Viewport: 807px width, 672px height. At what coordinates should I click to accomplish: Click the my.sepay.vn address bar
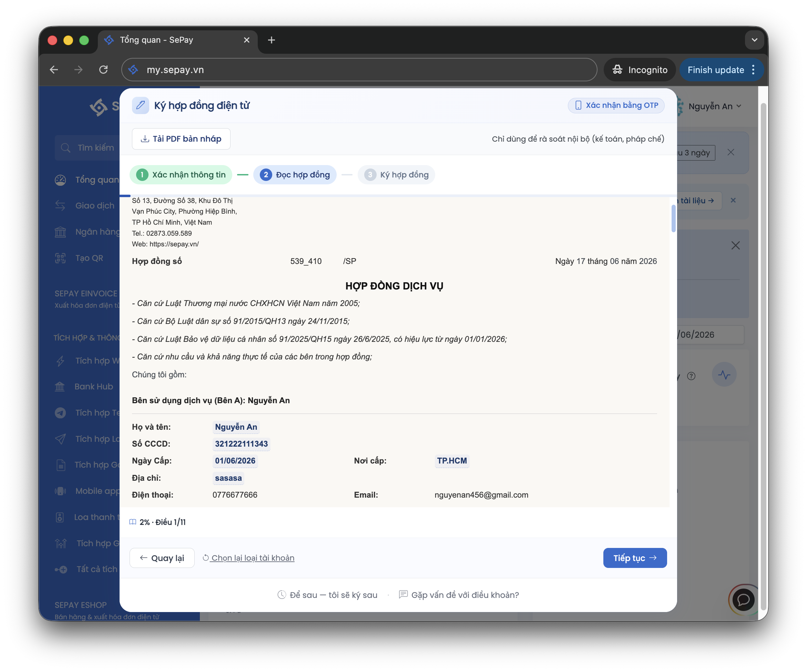[x=359, y=70]
